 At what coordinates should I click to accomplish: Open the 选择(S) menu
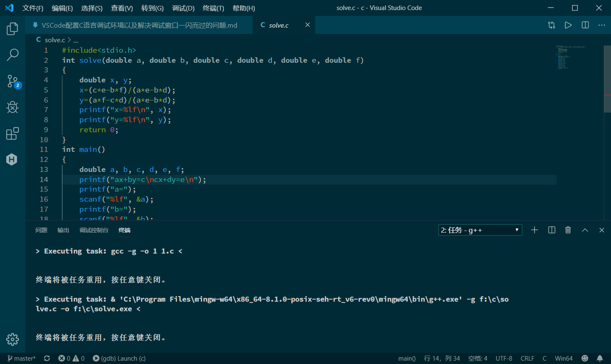click(x=92, y=8)
